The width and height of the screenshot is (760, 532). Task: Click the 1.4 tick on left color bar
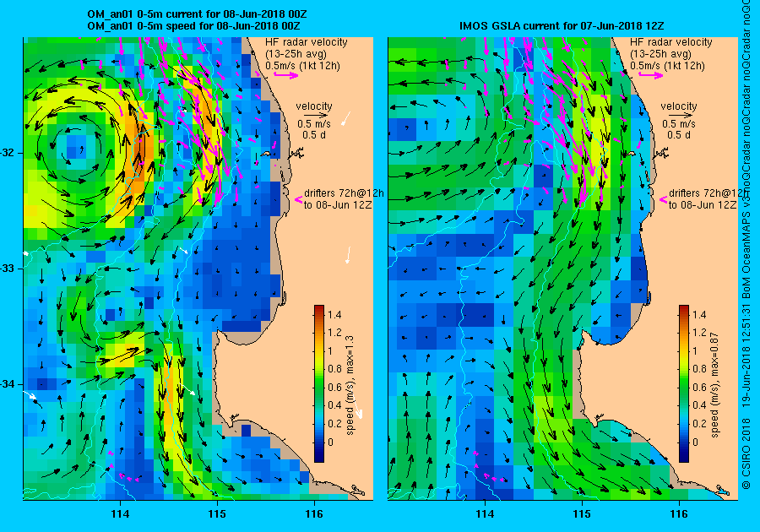(334, 314)
